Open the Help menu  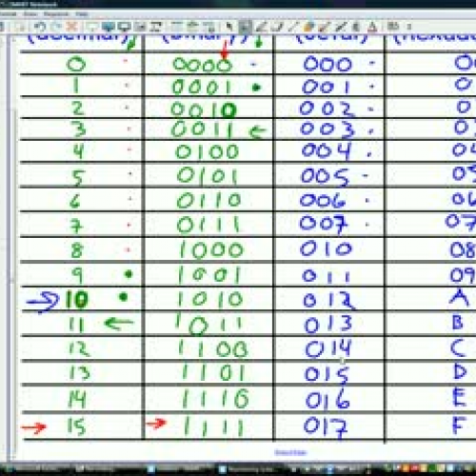coord(82,14)
